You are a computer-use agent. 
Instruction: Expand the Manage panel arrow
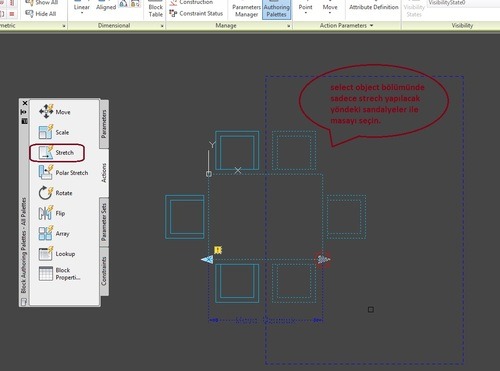[289, 26]
